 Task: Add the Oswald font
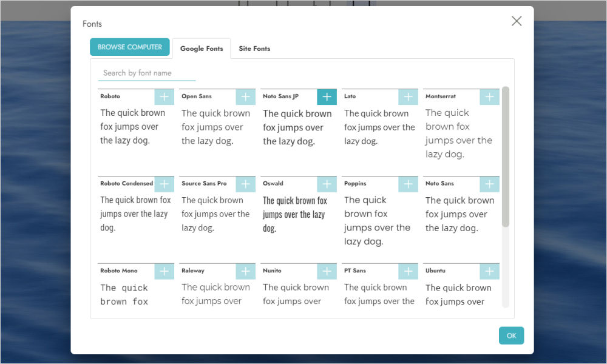click(x=327, y=184)
